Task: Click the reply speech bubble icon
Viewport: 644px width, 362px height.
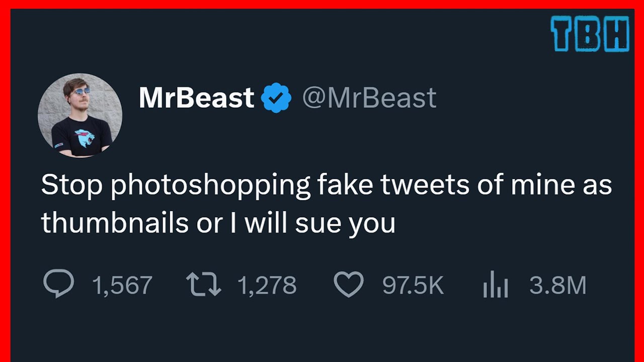Action: (x=58, y=284)
